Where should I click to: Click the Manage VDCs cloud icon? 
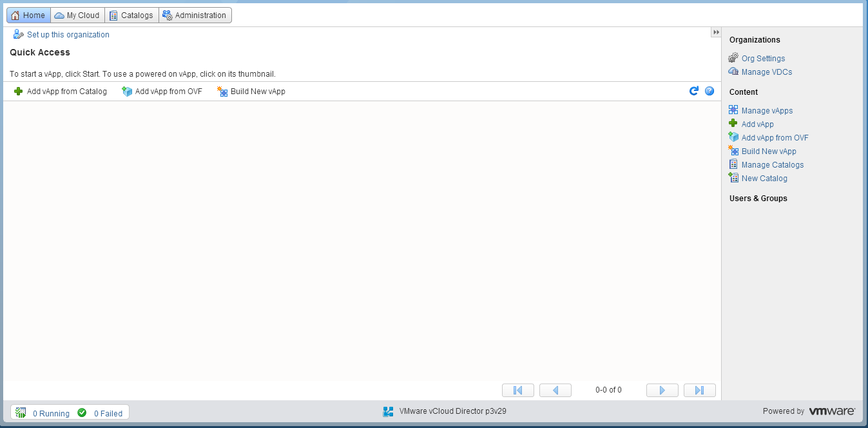(x=733, y=72)
